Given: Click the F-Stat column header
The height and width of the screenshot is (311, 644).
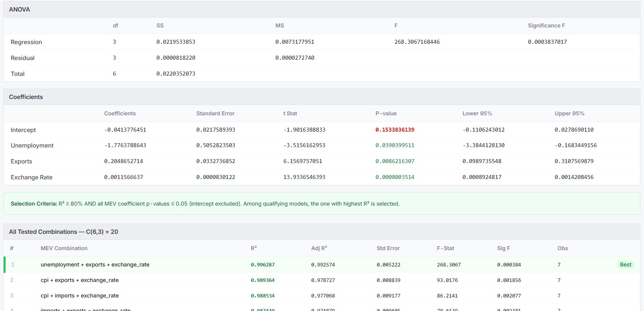Looking at the screenshot, I should [445, 248].
